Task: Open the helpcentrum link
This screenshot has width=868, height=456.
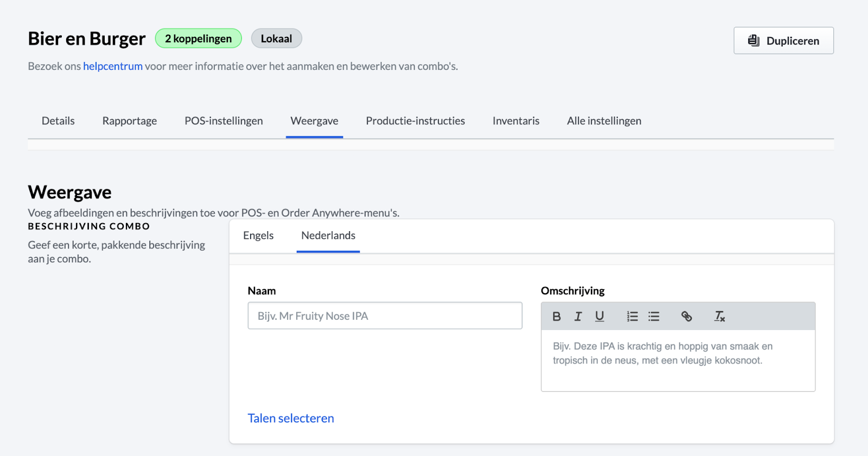Action: click(112, 66)
